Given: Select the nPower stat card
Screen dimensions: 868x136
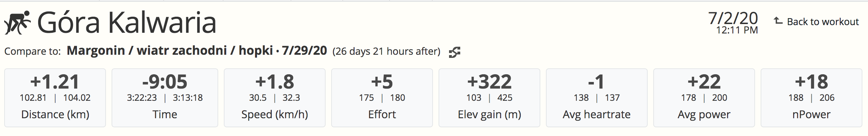Looking at the screenshot, I should 811,98.
